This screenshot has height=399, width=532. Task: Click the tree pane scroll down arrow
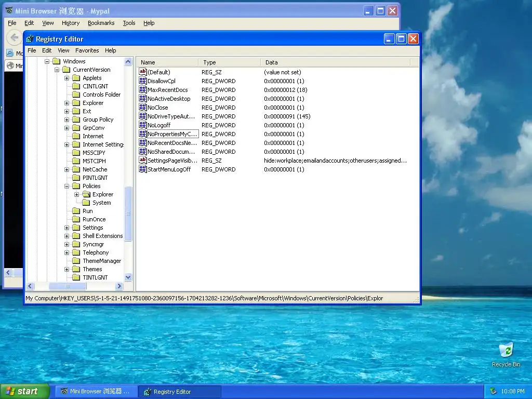click(128, 277)
